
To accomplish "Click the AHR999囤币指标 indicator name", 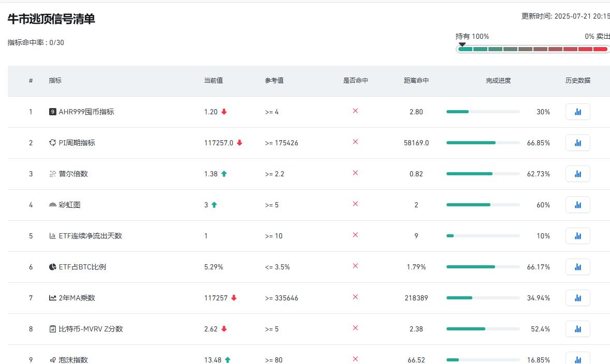I will 86,112.
